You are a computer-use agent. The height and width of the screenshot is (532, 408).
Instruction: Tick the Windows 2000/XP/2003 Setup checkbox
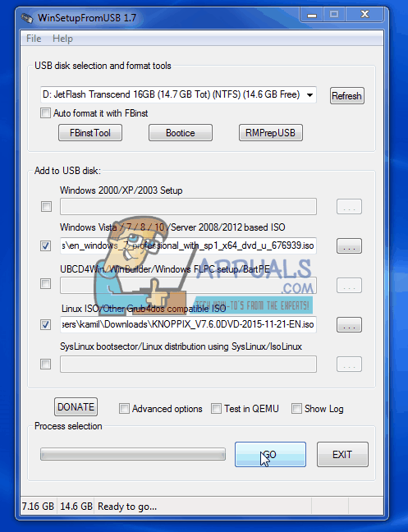[46, 206]
